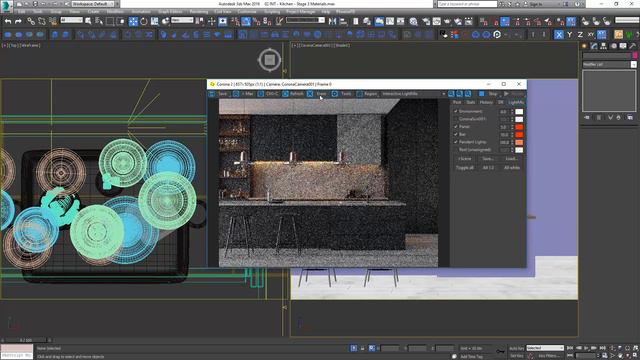Screen dimensions: 640x360
Task: Click Refresh in Corona VFB toolbar
Action: click(x=293, y=94)
